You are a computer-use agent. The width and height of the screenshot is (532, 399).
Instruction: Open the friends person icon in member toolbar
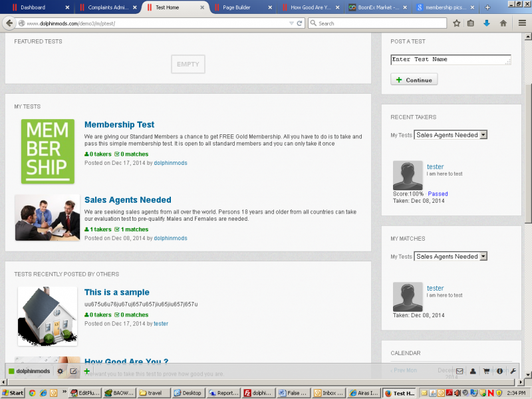pyautogui.click(x=473, y=371)
